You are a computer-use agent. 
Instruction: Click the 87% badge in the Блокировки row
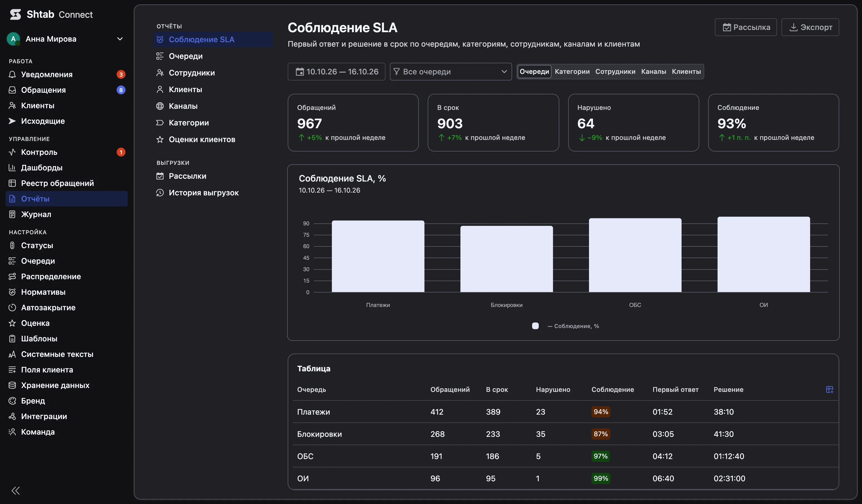(x=601, y=434)
